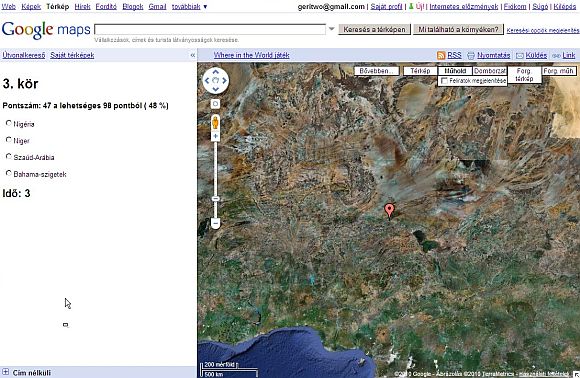Open the Saját térképek link
Screen dimensions: 580x378
pos(72,55)
